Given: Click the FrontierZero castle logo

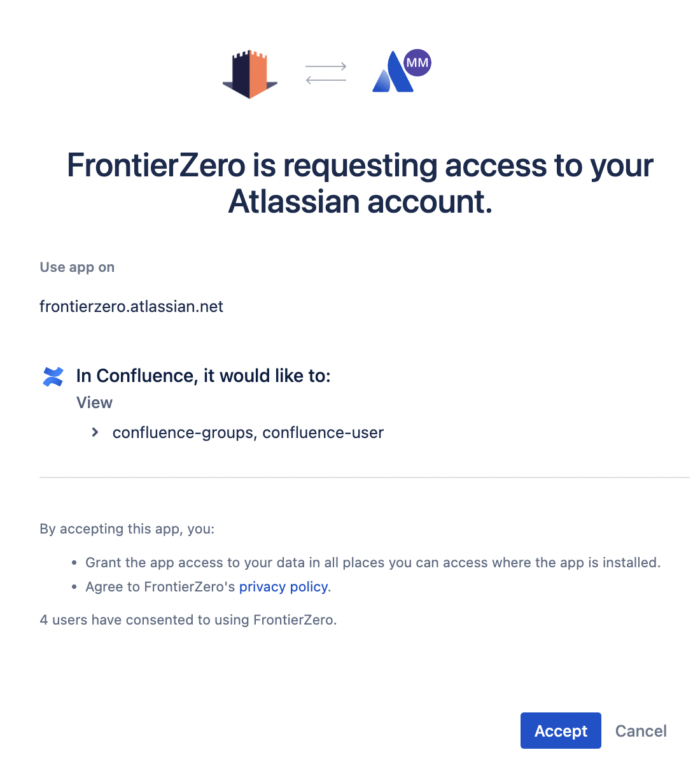Looking at the screenshot, I should pyautogui.click(x=250, y=74).
